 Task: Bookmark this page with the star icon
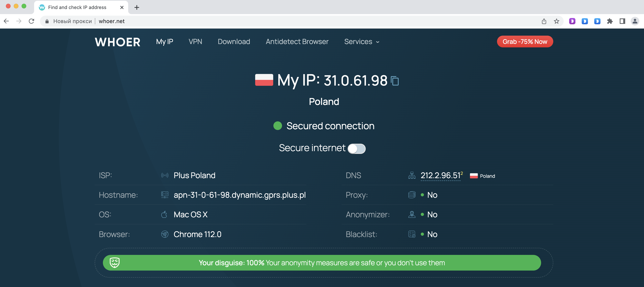pyautogui.click(x=556, y=21)
